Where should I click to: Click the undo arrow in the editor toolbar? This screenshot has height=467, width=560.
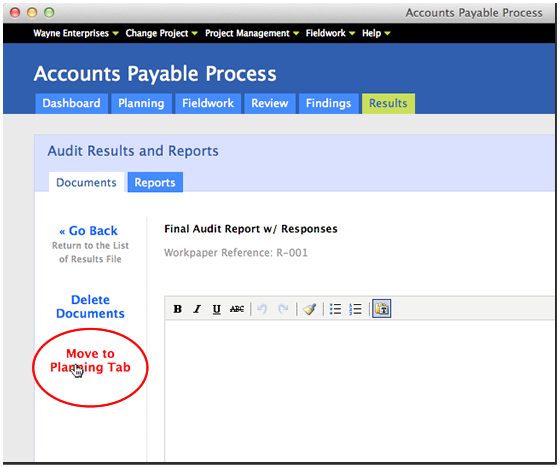pos(262,309)
